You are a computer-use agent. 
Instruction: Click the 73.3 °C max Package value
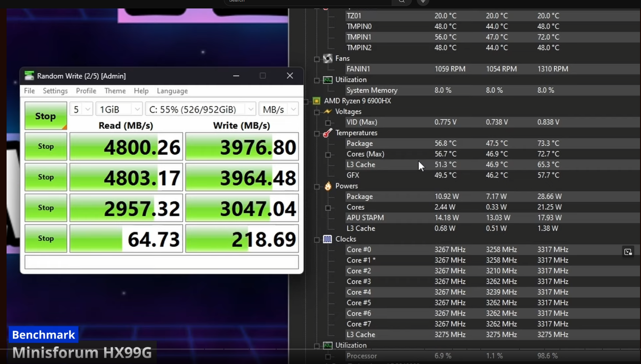pos(548,143)
